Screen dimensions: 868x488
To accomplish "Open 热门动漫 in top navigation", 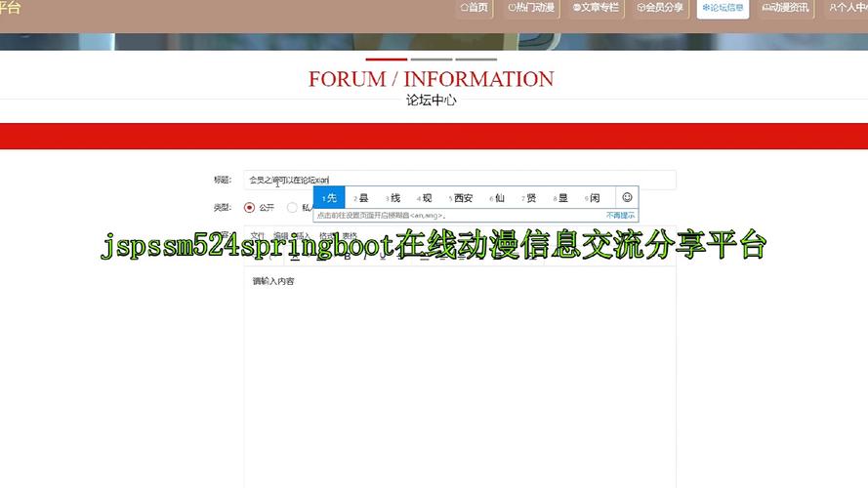I will [x=531, y=8].
